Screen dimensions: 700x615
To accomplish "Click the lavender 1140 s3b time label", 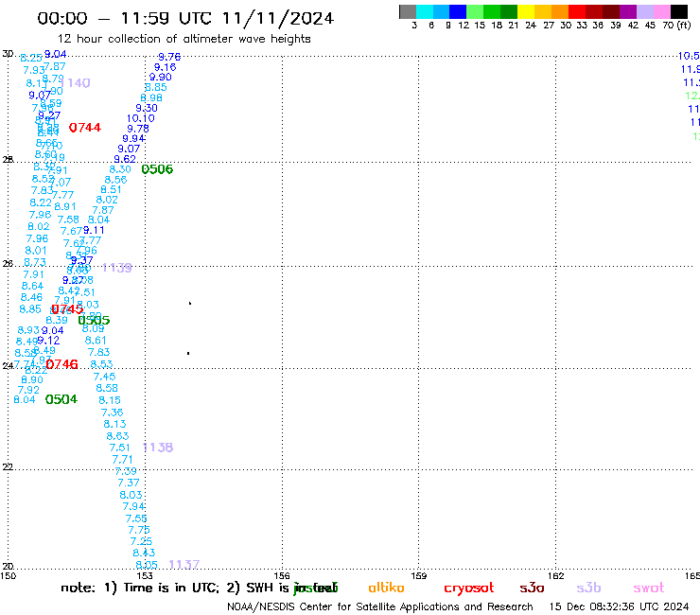I will tap(76, 83).
